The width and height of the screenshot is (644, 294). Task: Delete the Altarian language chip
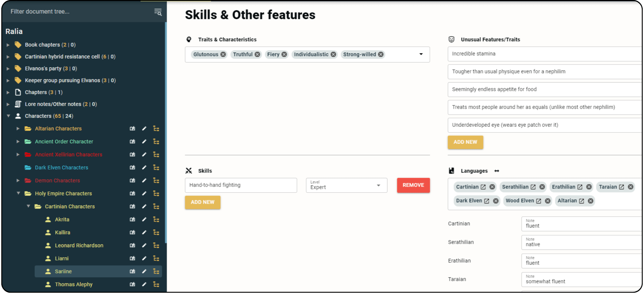[591, 201]
